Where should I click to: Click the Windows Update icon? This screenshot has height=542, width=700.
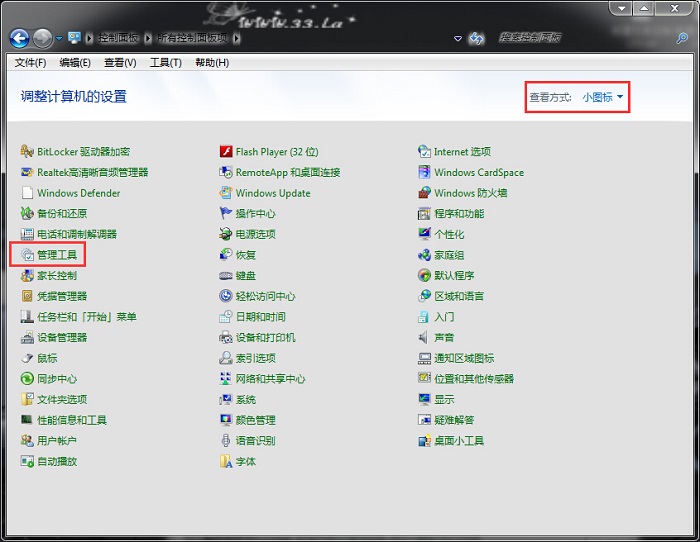pos(226,193)
